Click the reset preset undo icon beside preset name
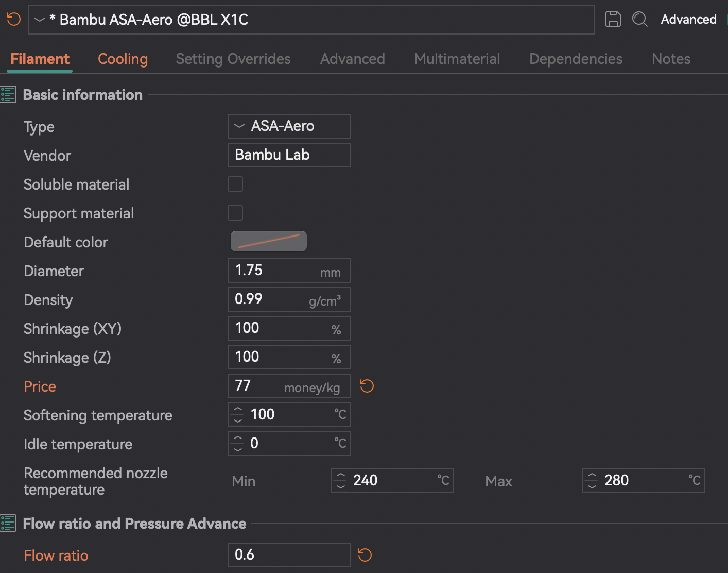Viewport: 728px width, 573px height. click(13, 20)
